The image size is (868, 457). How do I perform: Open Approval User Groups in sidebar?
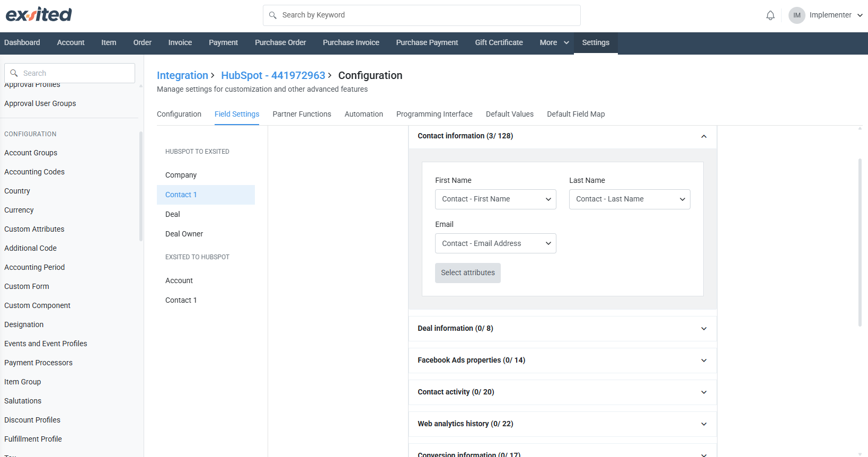(x=40, y=103)
